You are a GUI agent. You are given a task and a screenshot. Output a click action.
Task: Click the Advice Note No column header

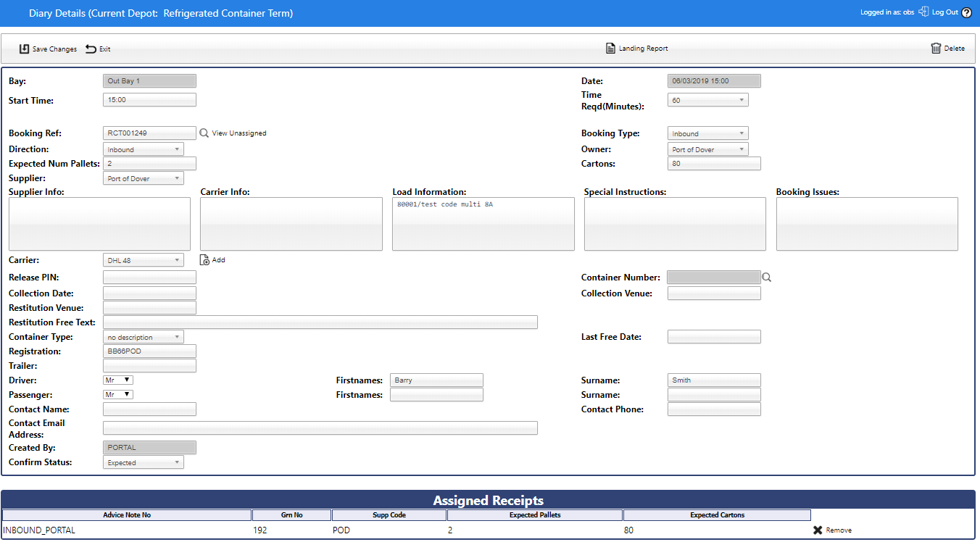pos(127,515)
